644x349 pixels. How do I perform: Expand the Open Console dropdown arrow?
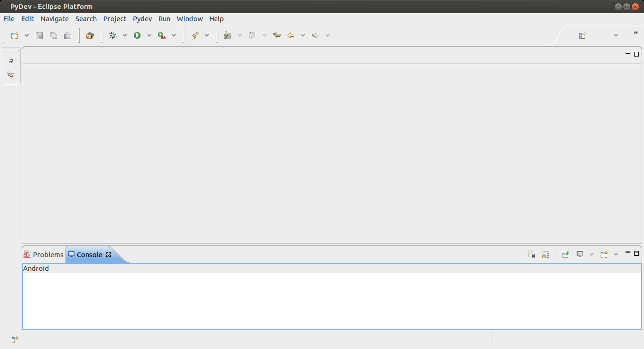(616, 254)
